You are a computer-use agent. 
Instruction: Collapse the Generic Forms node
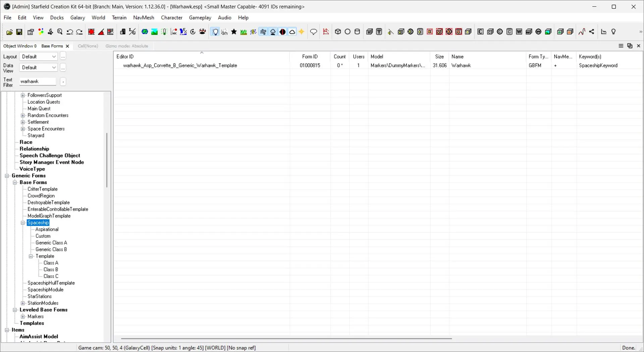click(7, 176)
